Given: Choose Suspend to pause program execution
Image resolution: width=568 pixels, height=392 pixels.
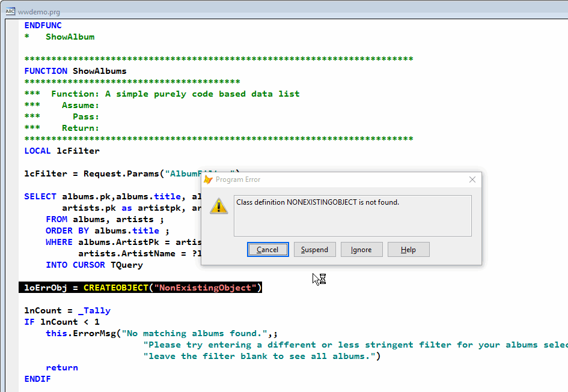Looking at the screenshot, I should click(314, 250).
